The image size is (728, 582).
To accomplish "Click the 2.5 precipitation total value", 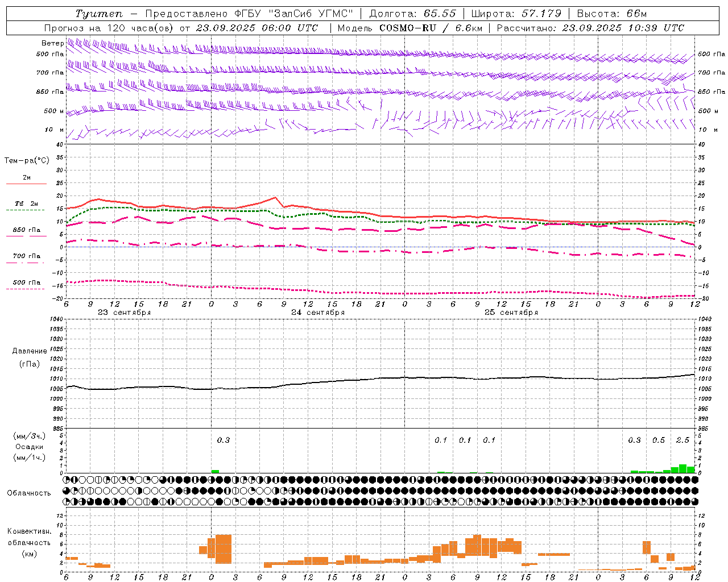I will 682,440.
